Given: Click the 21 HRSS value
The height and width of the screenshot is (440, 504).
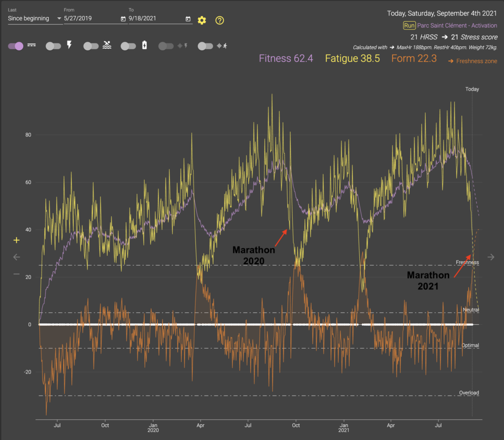Looking at the screenshot, I should pos(424,37).
